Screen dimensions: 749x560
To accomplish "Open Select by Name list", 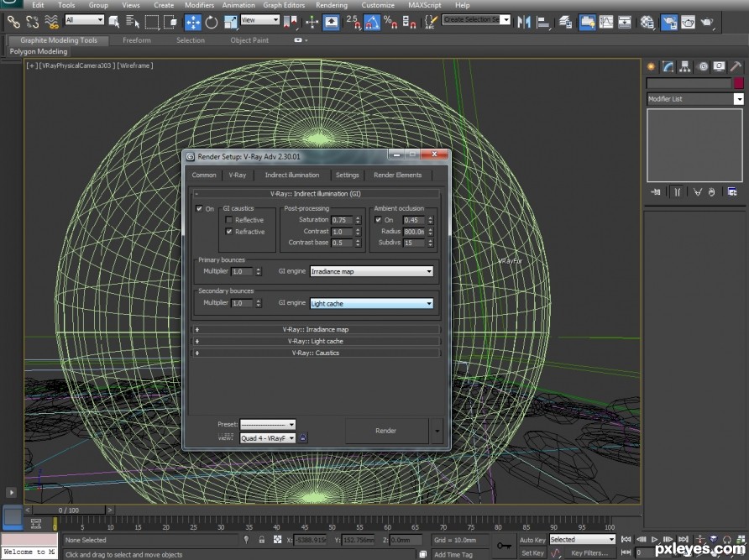I will click(133, 22).
